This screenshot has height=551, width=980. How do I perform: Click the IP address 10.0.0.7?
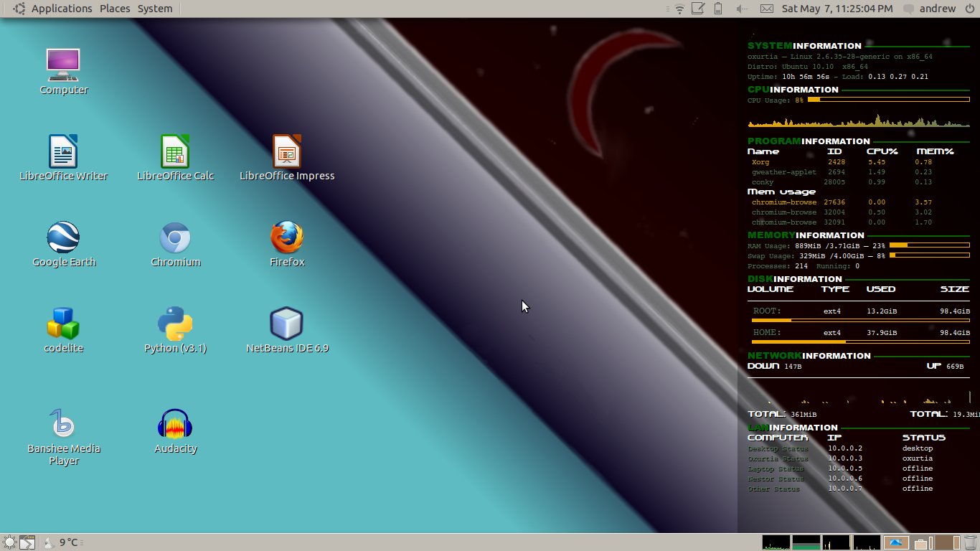[845, 489]
